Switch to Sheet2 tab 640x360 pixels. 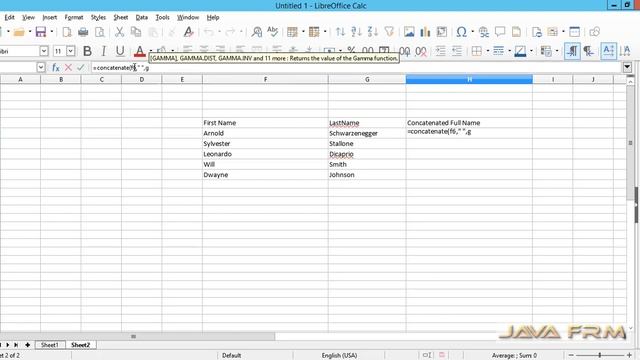pos(80,345)
